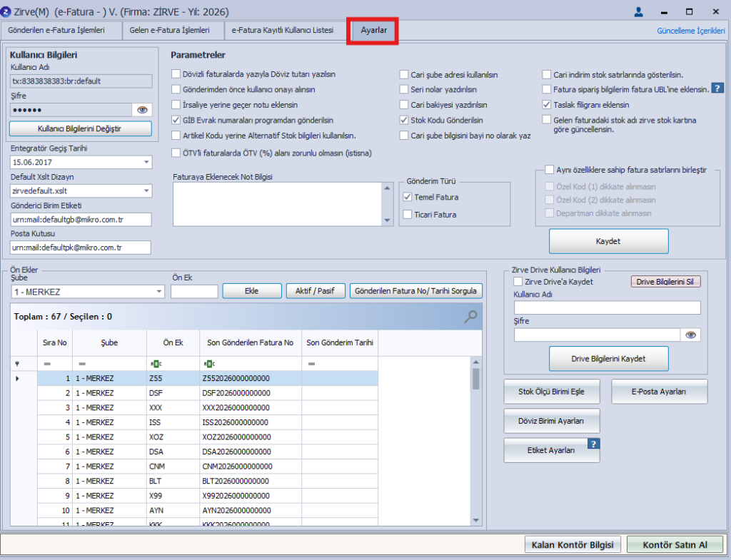Click Drive Bilgilerini Kaydet button
The width and height of the screenshot is (731, 560).
[608, 359]
